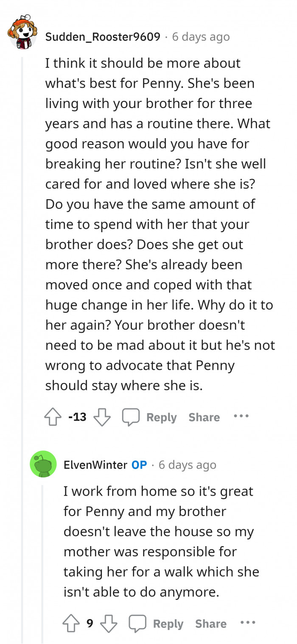Open the overflow menu on Sudden_Rooster9609's comment
This screenshot has height=644, width=297.
(241, 416)
